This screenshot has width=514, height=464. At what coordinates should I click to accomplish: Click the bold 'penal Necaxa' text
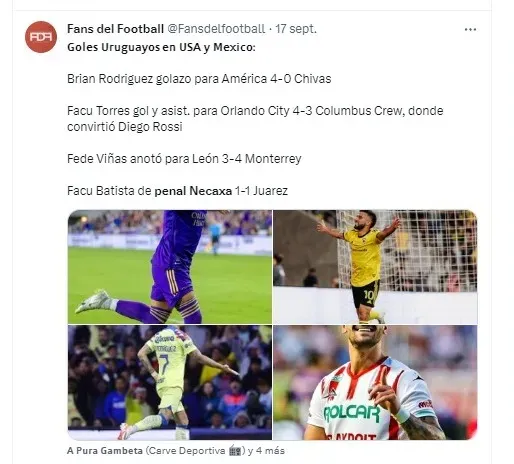coord(193,191)
